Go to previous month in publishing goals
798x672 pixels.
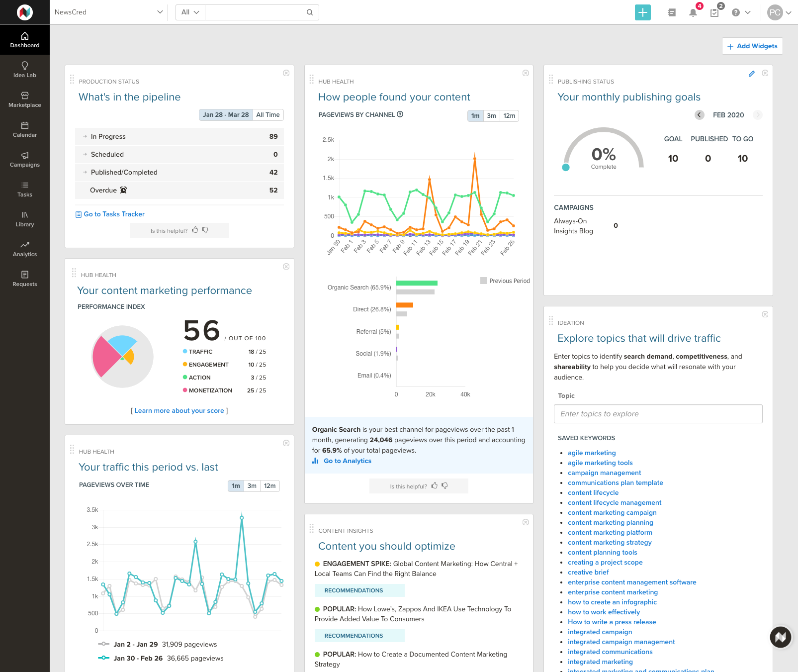tap(700, 115)
